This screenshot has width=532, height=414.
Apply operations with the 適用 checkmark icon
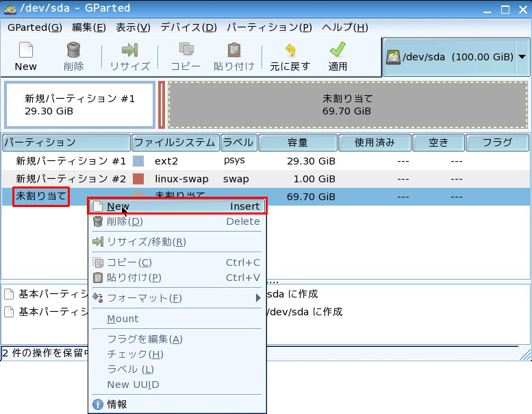pyautogui.click(x=338, y=51)
